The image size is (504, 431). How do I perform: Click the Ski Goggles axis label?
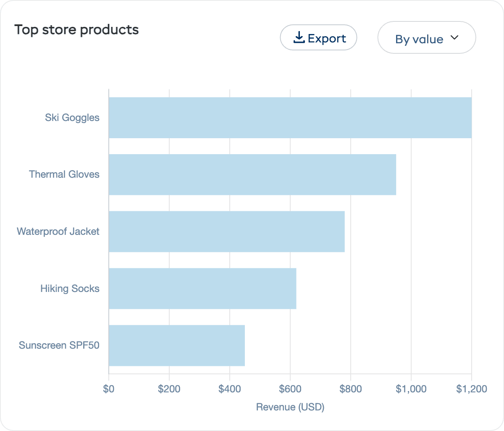tap(72, 118)
